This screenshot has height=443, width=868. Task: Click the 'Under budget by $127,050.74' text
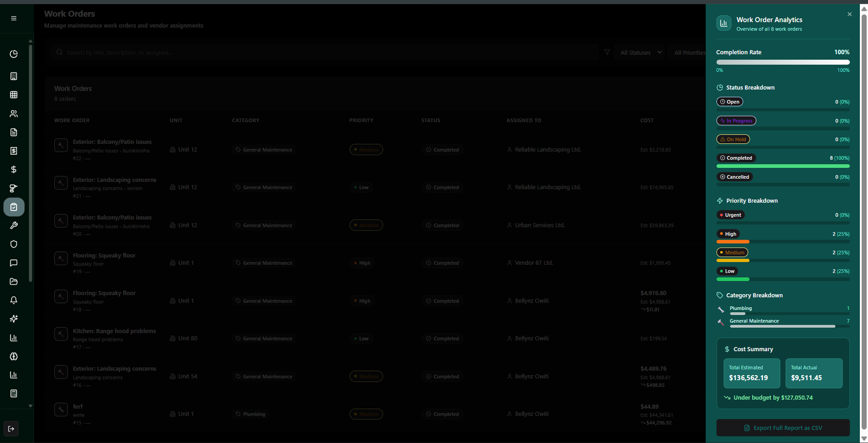tap(773, 398)
